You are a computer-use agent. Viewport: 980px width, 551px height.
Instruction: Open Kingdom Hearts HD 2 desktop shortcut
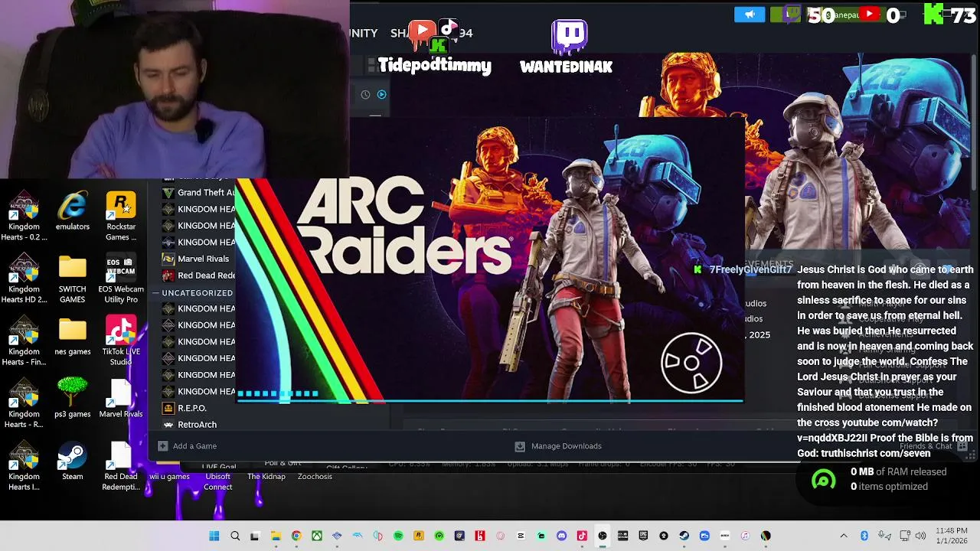(x=24, y=279)
